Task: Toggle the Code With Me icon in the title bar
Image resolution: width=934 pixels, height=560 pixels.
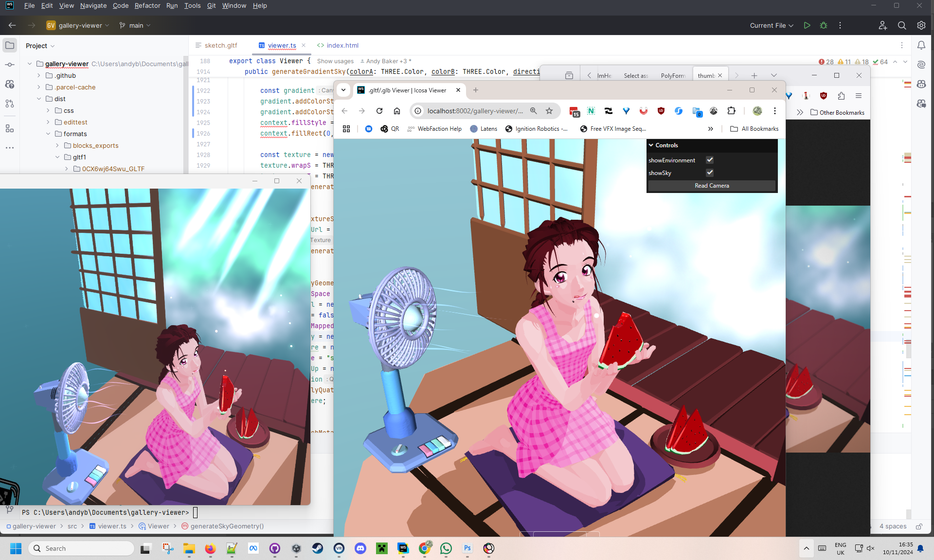Action: click(x=883, y=25)
